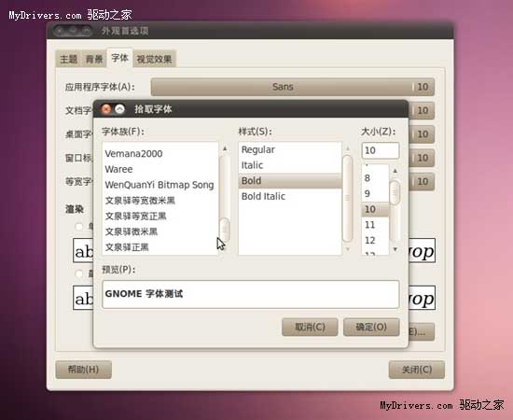Close the font picker dialog with red button

106,109
